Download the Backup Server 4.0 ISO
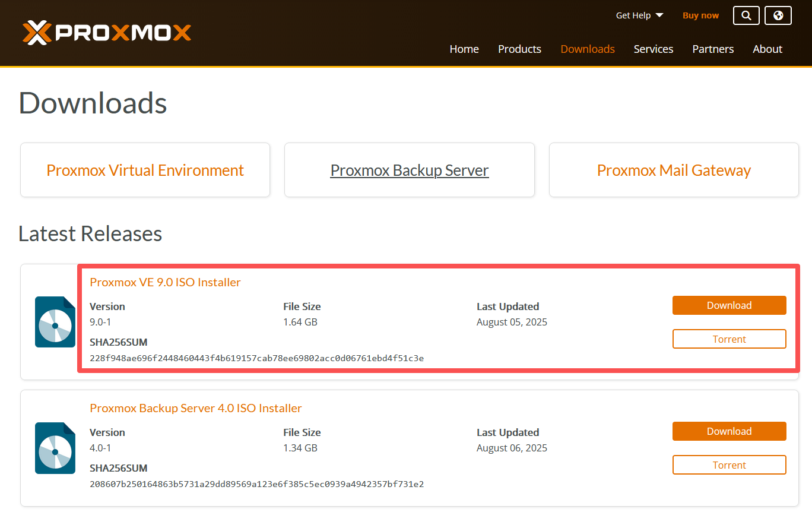Screen dimensions: 812x512 pos(729,431)
